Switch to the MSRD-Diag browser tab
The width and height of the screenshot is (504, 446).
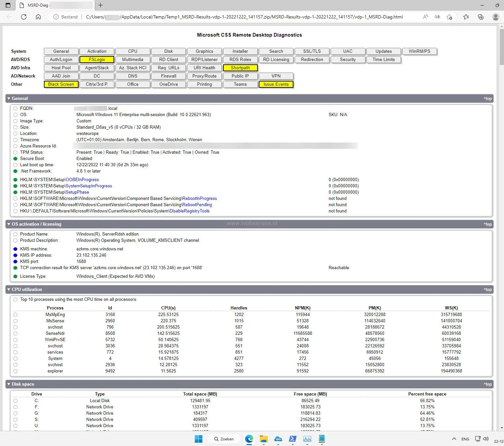55,5
